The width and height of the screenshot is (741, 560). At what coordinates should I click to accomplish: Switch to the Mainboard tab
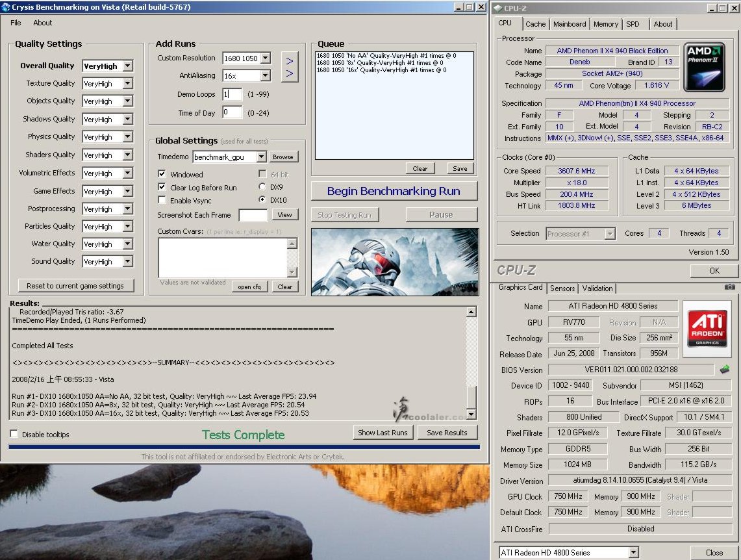(x=570, y=24)
